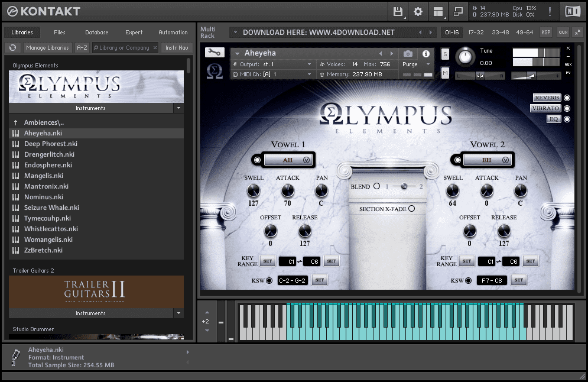Screen dimensions: 588x382
Task: Switch to the Database tab
Action: tap(97, 33)
